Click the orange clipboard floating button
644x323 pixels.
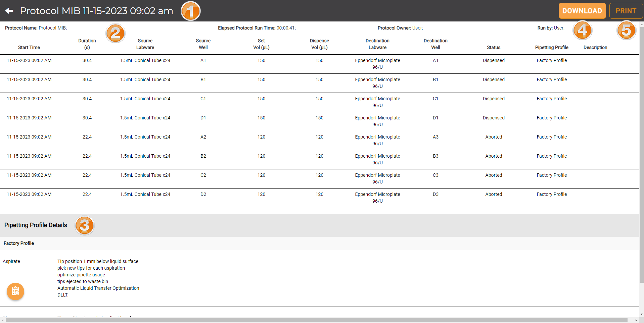pyautogui.click(x=15, y=291)
